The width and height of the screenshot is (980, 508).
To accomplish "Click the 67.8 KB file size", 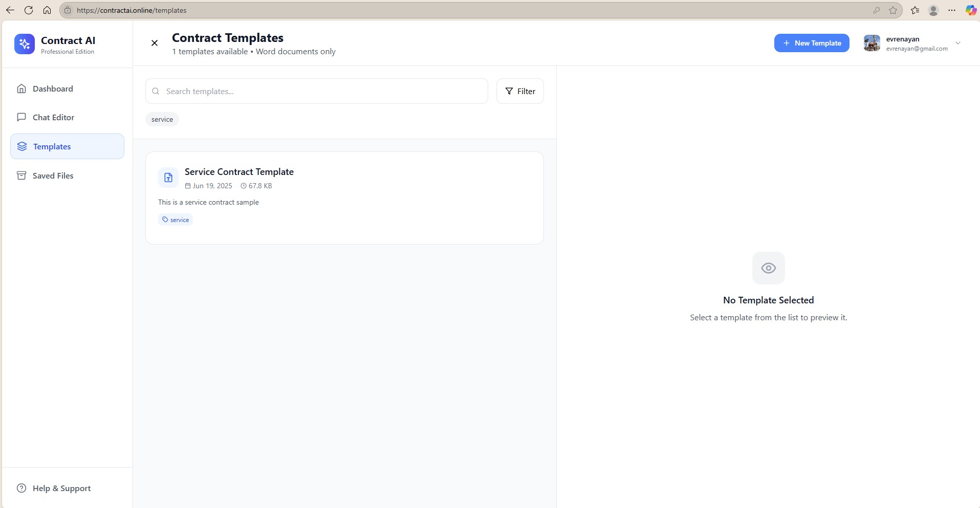I will 260,186.
